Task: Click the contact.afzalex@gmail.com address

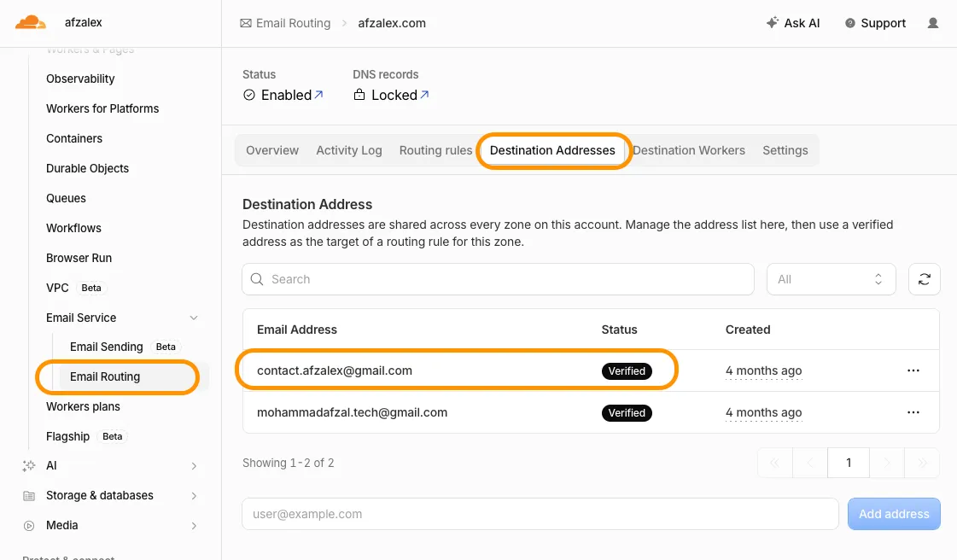Action: (x=335, y=370)
